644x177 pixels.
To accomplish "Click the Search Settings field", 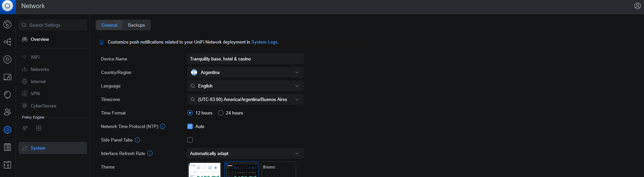I will click(x=53, y=25).
